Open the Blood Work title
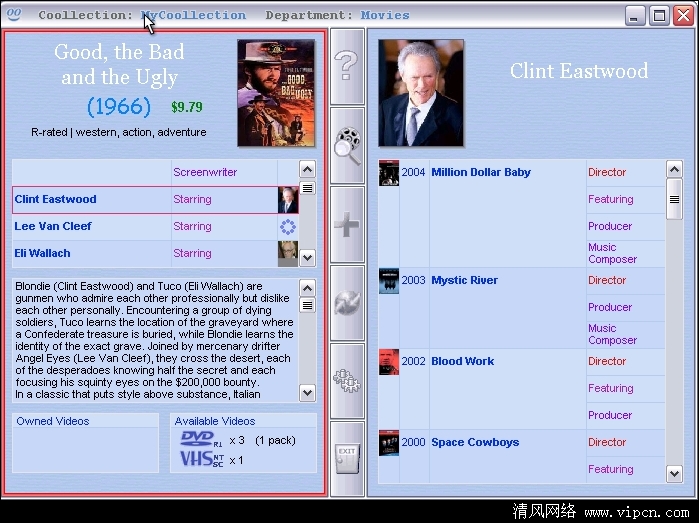The width and height of the screenshot is (699, 523). pos(463,361)
